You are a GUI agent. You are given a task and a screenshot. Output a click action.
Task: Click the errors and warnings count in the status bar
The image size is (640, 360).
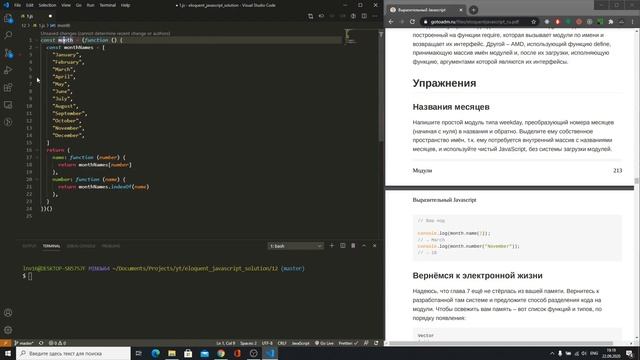pyautogui.click(x=58, y=343)
